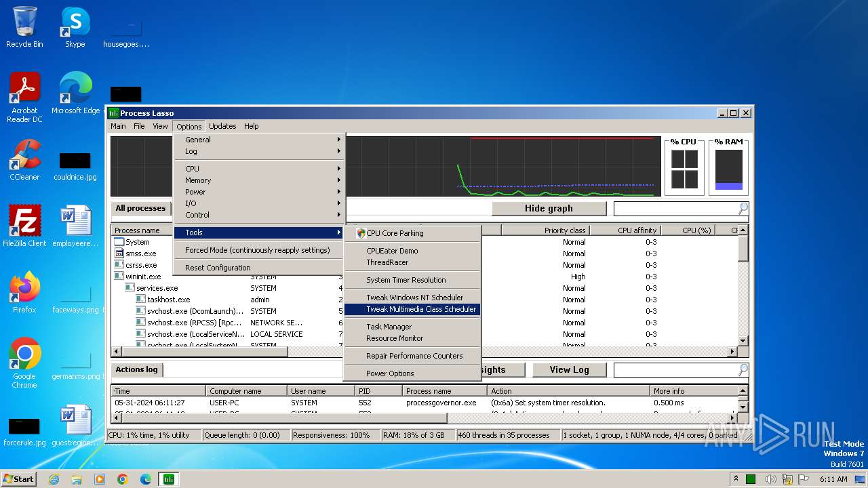The width and height of the screenshot is (868, 488).
Task: Click processgovernor.exe log entry
Action: pyautogui.click(x=425, y=403)
